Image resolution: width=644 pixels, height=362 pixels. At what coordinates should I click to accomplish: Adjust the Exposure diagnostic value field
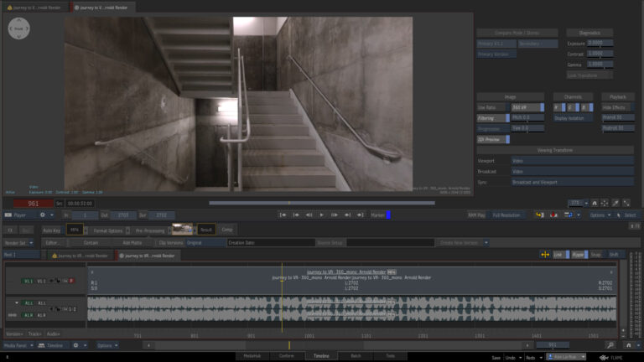(x=600, y=43)
